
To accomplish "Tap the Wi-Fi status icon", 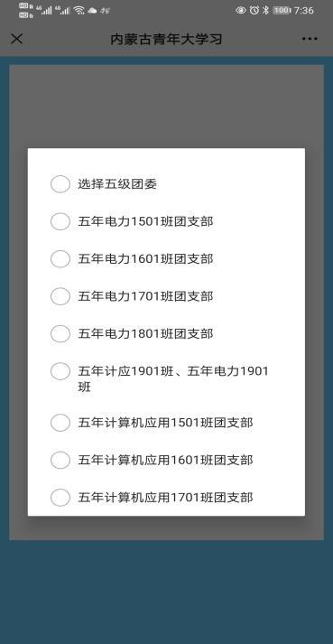I will point(79,11).
